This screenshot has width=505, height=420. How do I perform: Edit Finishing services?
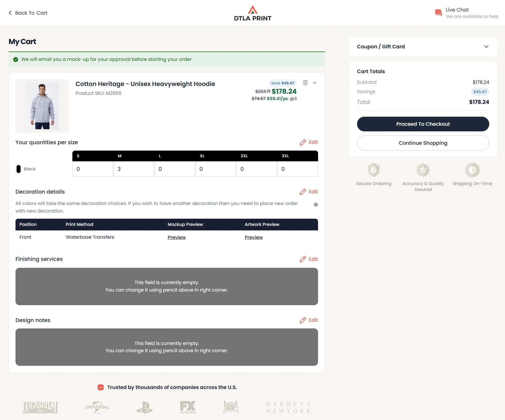coord(309,259)
